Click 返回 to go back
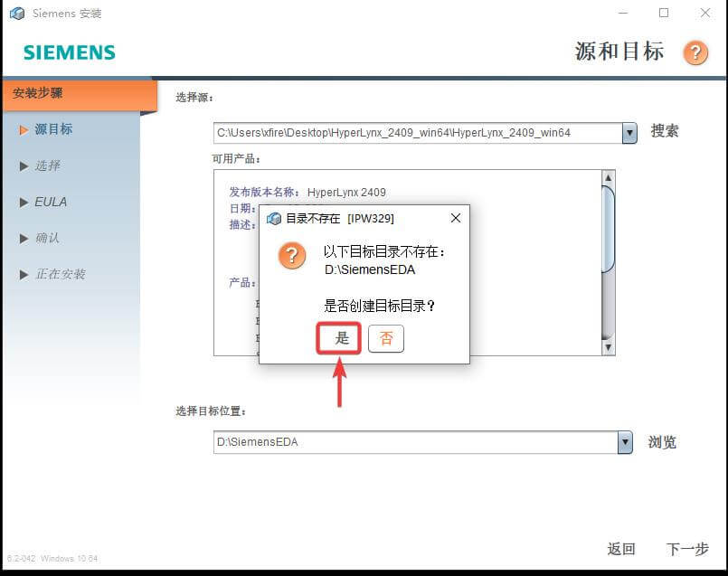Image resolution: width=728 pixels, height=576 pixels. 620,549
